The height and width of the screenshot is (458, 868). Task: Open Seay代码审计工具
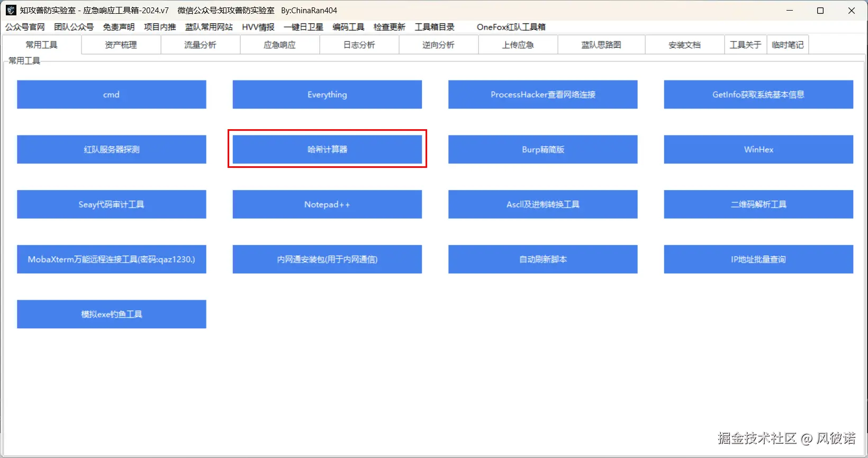[112, 204]
